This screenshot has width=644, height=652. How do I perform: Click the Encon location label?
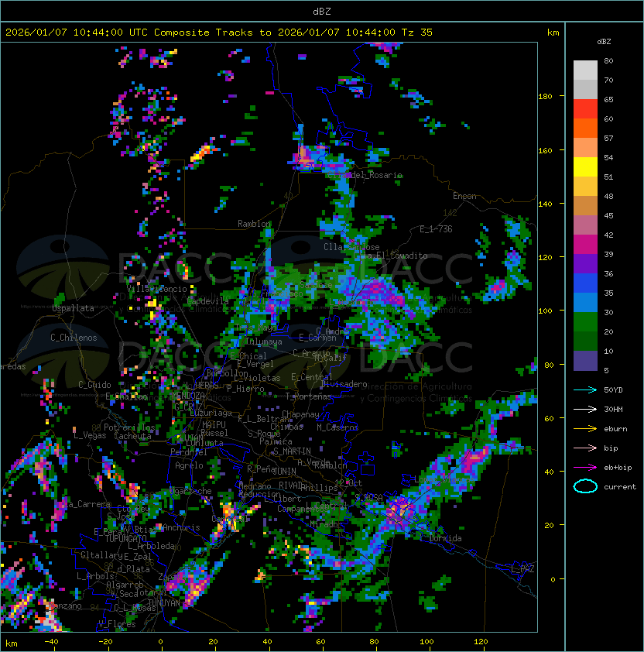point(464,196)
